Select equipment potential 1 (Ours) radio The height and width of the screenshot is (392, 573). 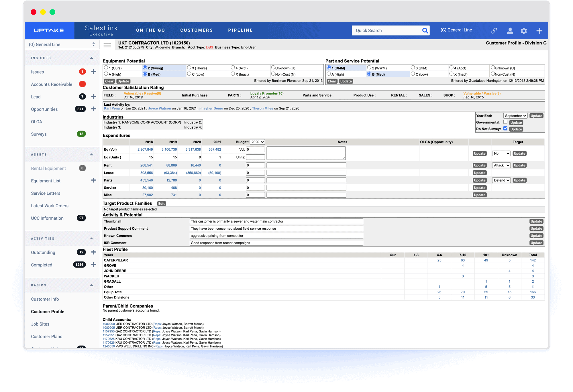pos(106,68)
